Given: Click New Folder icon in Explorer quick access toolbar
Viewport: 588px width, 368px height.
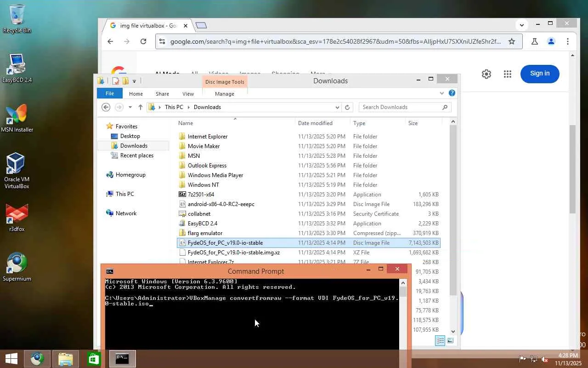Looking at the screenshot, I should click(125, 81).
